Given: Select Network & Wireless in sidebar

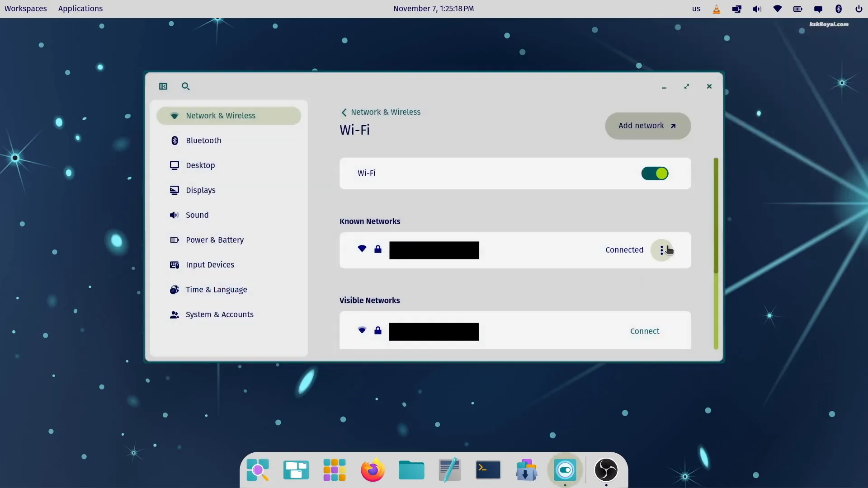Looking at the screenshot, I should tap(229, 116).
